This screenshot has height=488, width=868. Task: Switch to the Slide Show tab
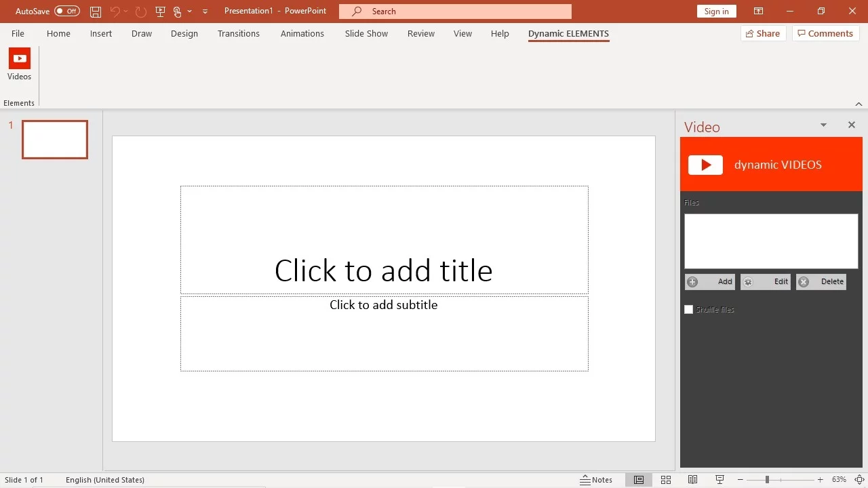click(x=366, y=33)
